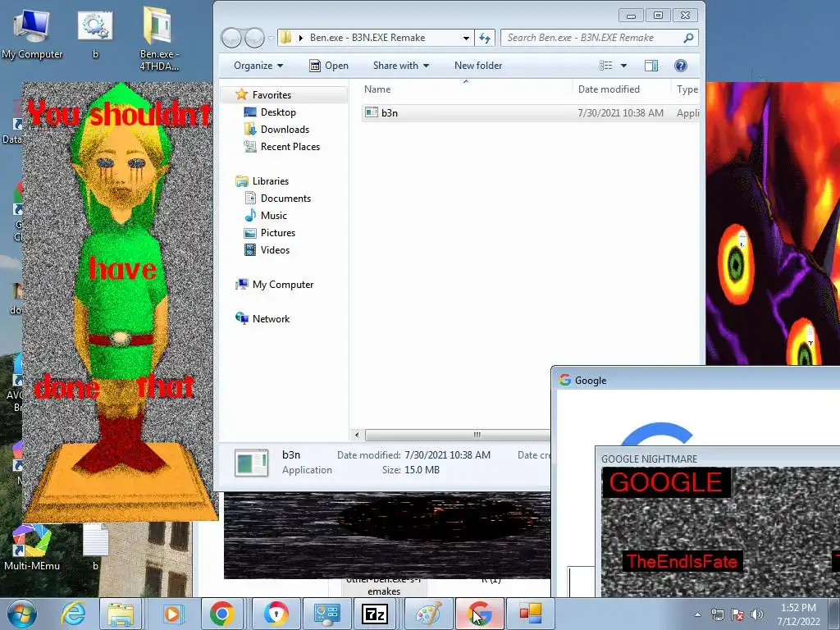Open the 7-Zip taskbar icon
The width and height of the screenshot is (840, 630).
pos(375,614)
